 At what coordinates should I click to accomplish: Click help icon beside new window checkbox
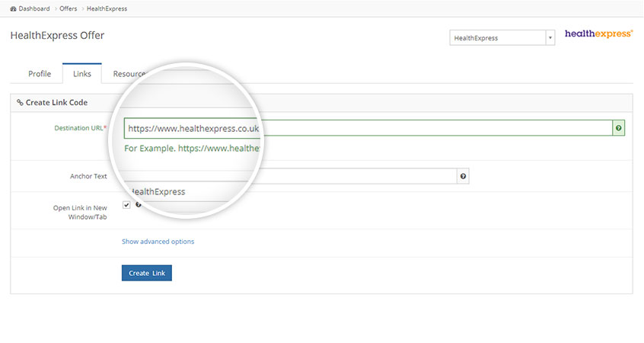138,205
